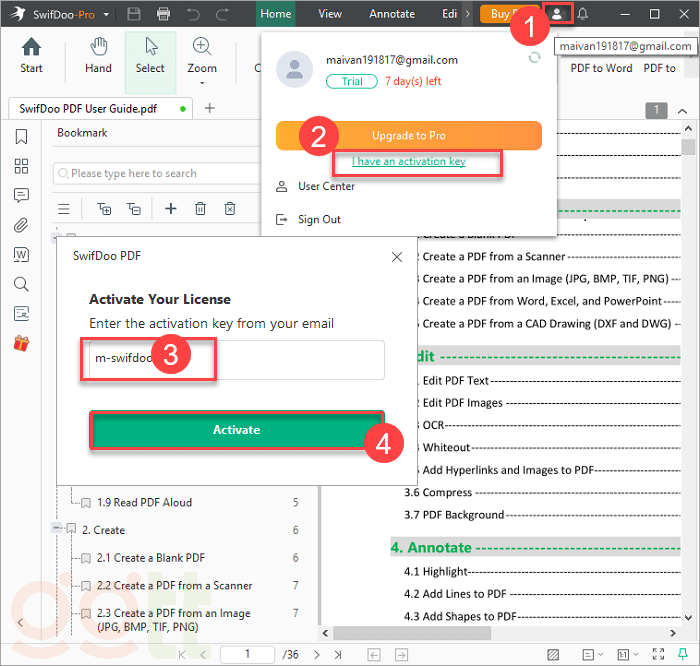Open the search magnifier in sidebar
This screenshot has height=666, width=700.
click(21, 285)
